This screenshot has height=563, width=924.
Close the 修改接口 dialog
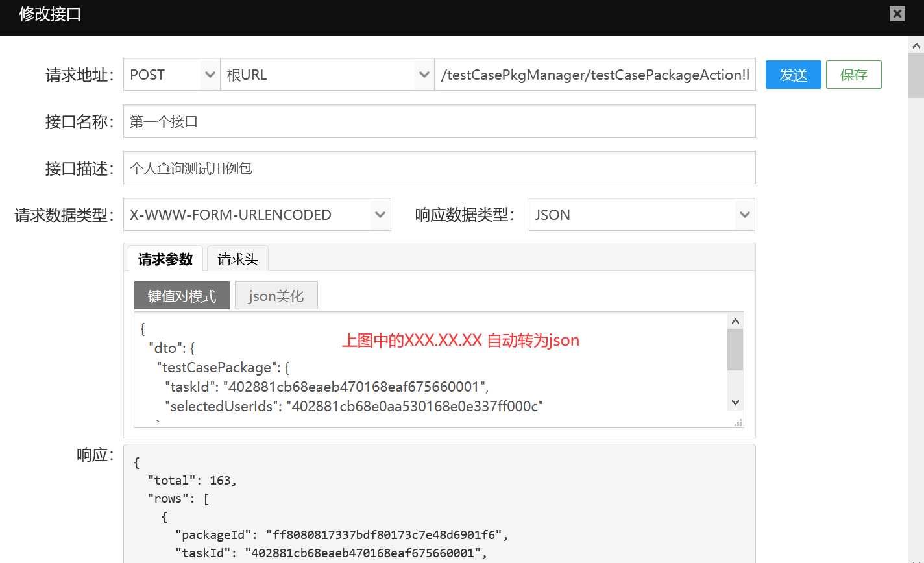click(x=897, y=14)
